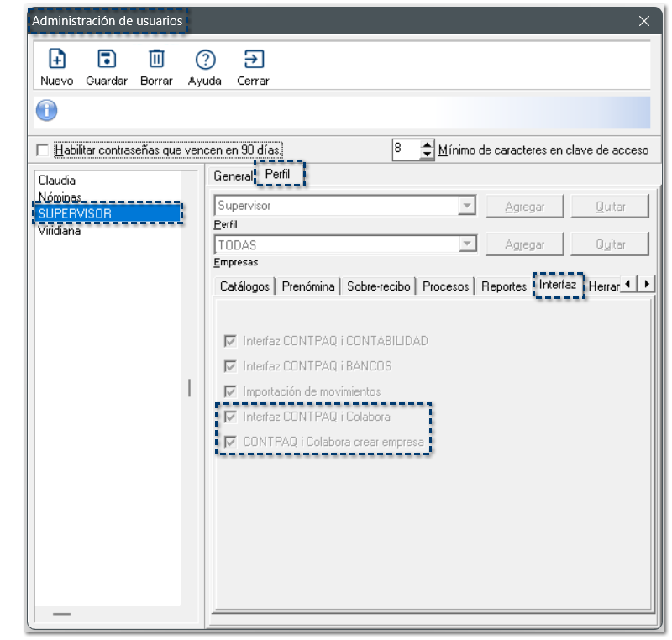Click the Cerrar exit icon
672x640 pixels.
pyautogui.click(x=253, y=60)
